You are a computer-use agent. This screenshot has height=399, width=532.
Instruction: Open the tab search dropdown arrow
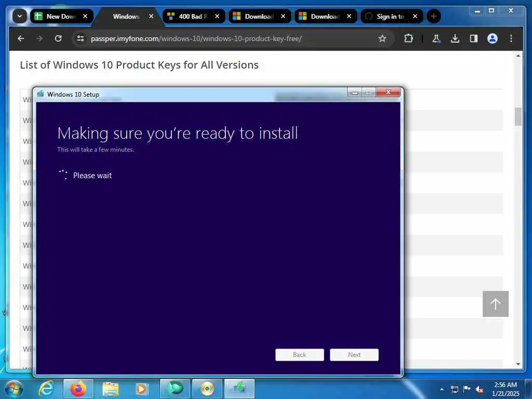[x=20, y=16]
